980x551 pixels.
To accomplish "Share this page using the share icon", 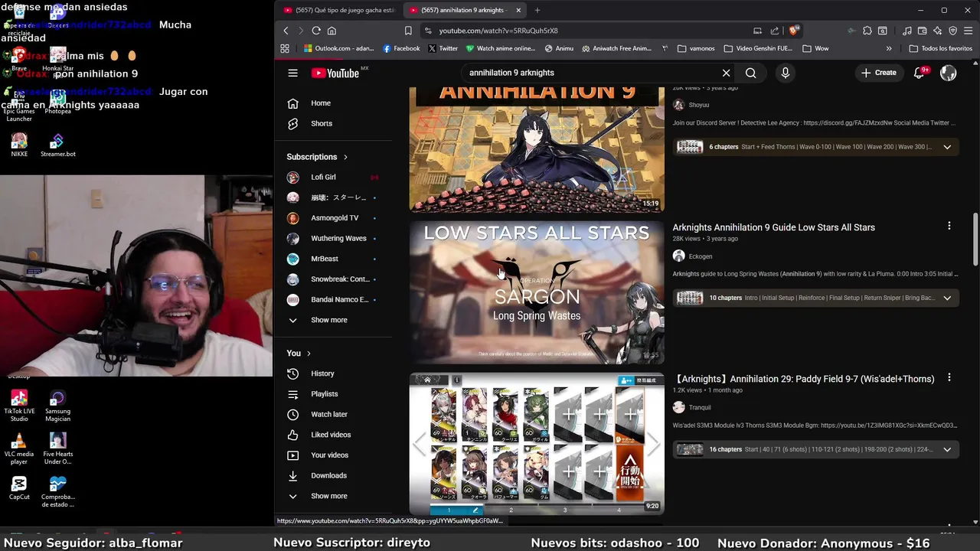I will pyautogui.click(x=775, y=31).
